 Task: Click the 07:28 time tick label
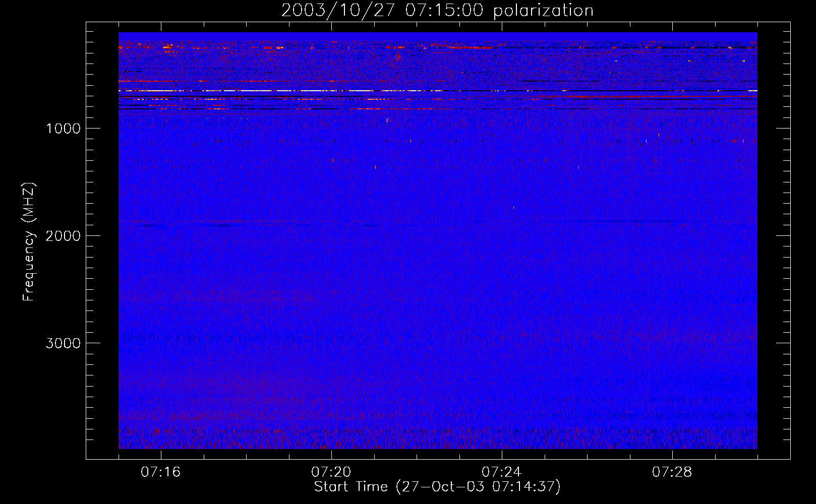pyautogui.click(x=672, y=472)
